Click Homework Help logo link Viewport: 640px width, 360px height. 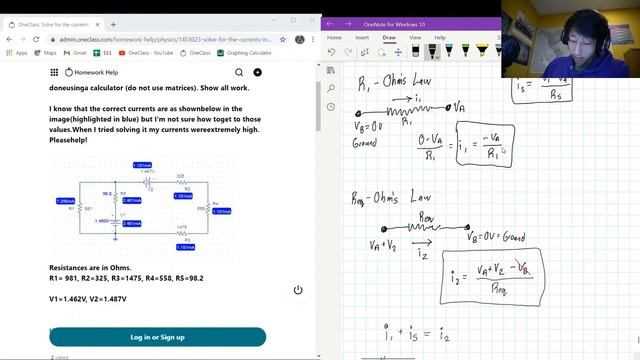91,72
